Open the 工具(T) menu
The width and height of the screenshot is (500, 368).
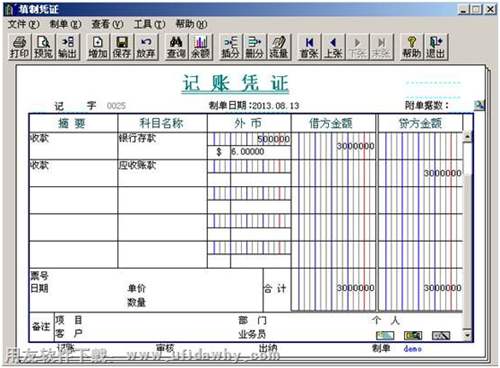coord(149,24)
